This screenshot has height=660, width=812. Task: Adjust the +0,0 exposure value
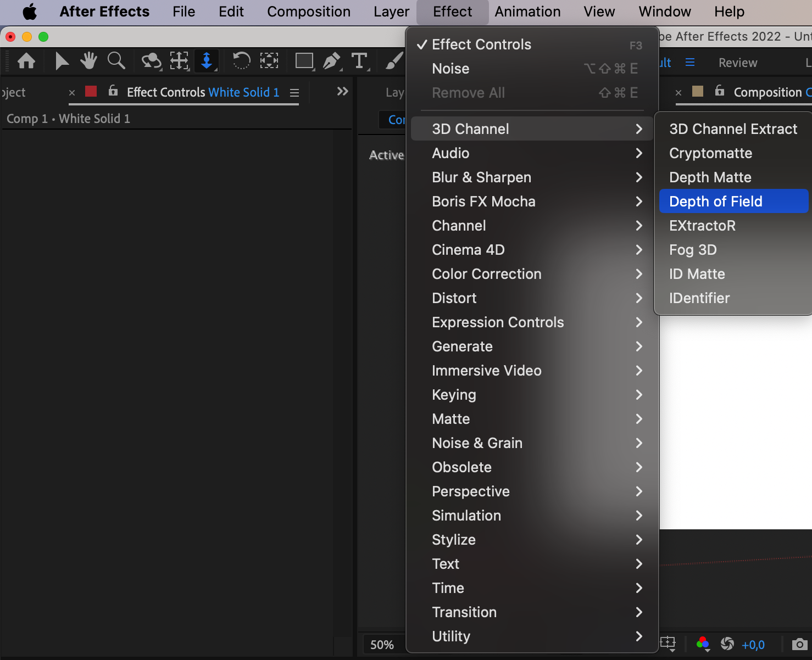click(753, 645)
